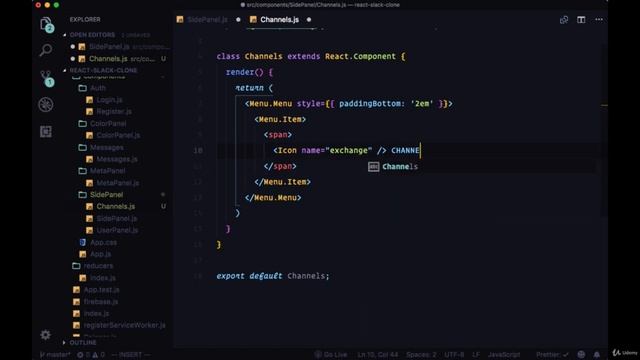Image resolution: width=640 pixels, height=360 pixels.
Task: Open App.css in the file tree
Action: click(103, 242)
